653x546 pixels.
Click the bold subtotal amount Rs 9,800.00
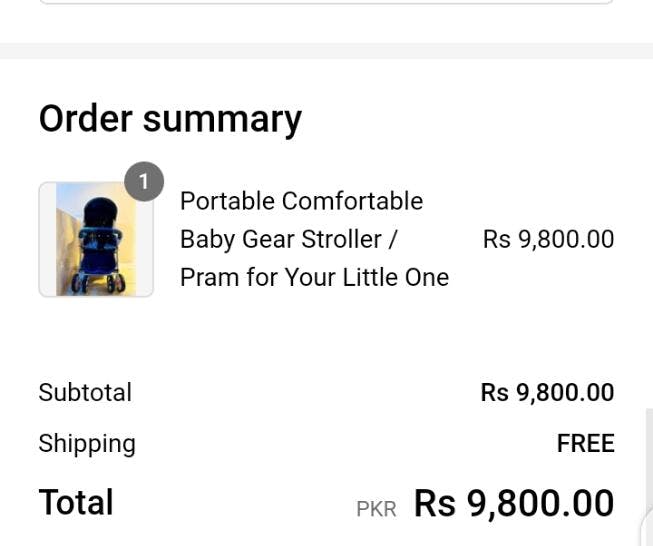(547, 392)
